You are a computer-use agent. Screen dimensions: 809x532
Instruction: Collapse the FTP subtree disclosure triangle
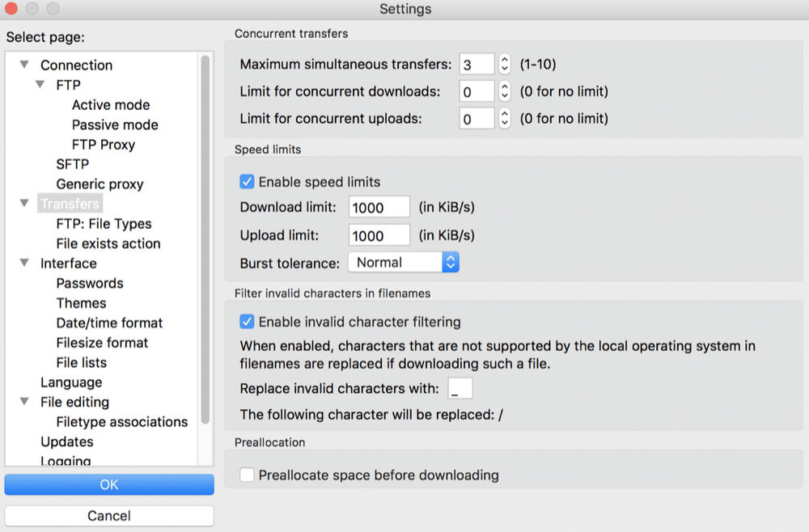coord(39,84)
